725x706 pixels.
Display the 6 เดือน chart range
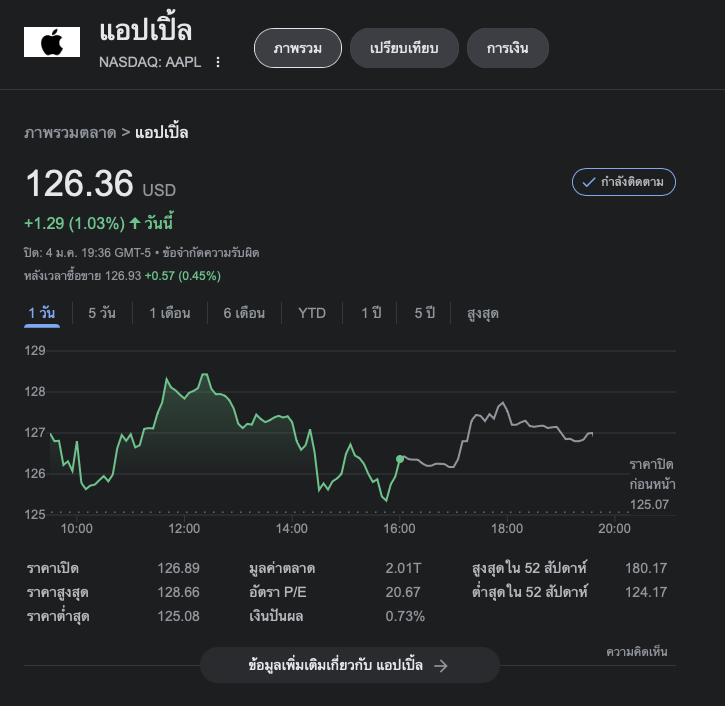pos(244,313)
